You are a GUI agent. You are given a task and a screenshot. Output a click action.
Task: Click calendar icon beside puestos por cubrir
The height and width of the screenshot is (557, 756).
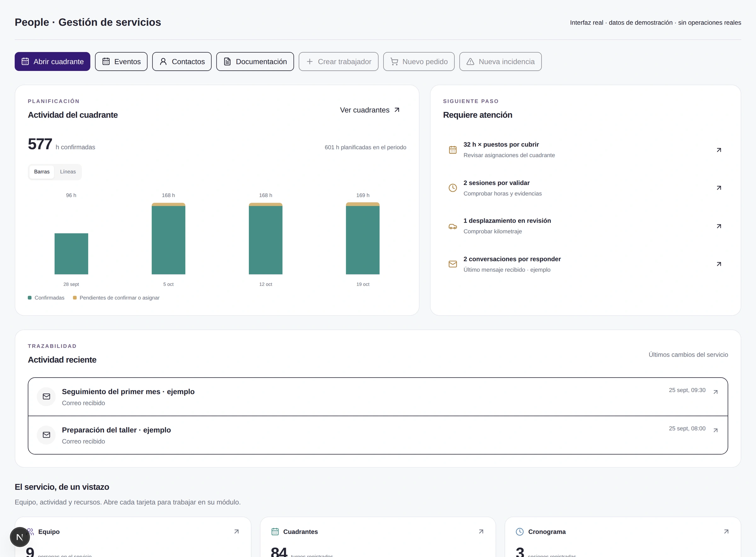point(453,150)
